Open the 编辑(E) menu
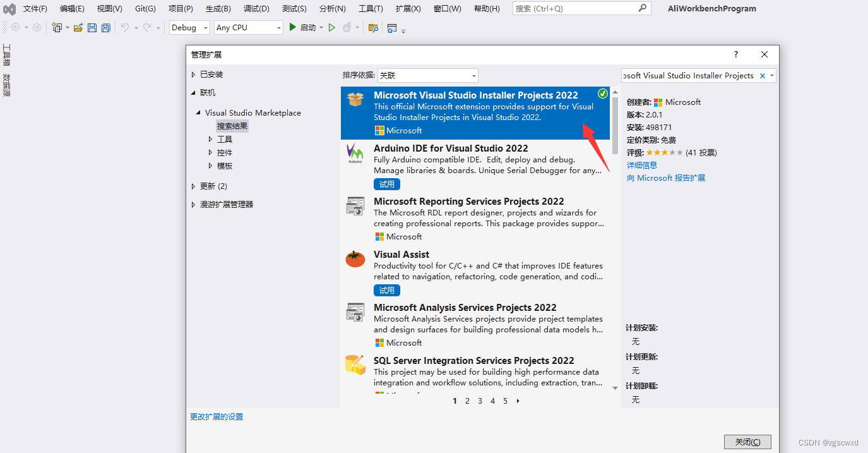This screenshot has width=868, height=453. point(72,9)
